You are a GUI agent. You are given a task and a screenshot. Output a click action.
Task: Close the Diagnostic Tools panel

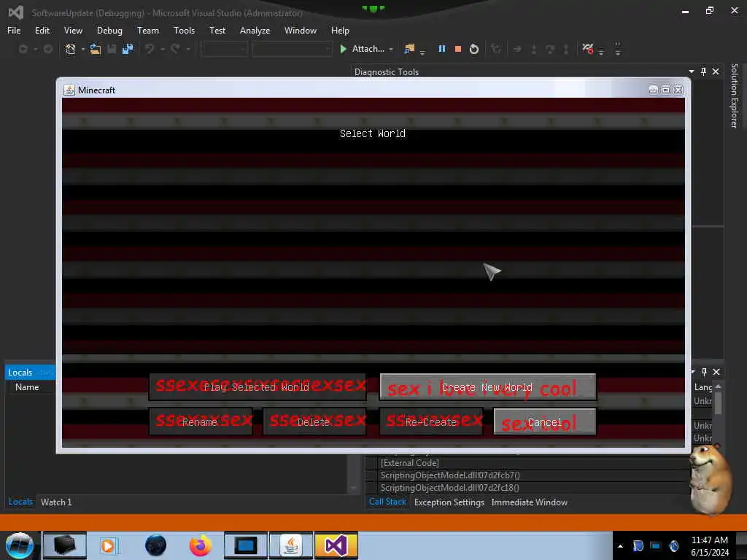[x=716, y=71]
